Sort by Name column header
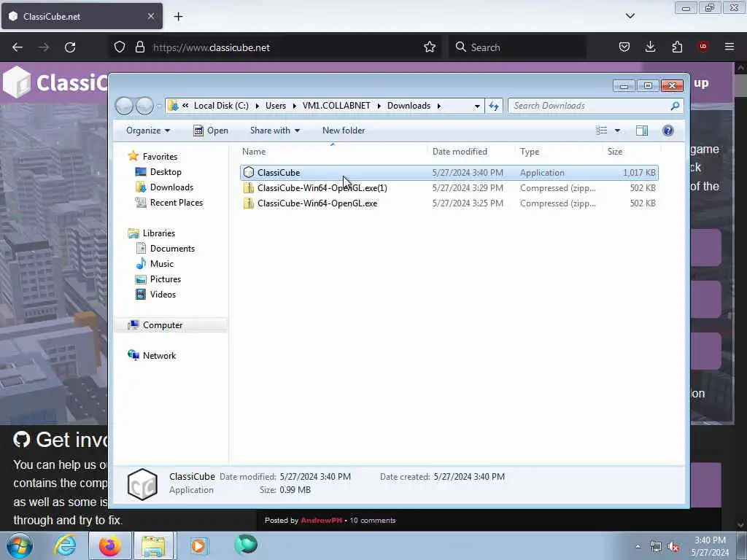The width and height of the screenshot is (747, 560). click(333, 152)
